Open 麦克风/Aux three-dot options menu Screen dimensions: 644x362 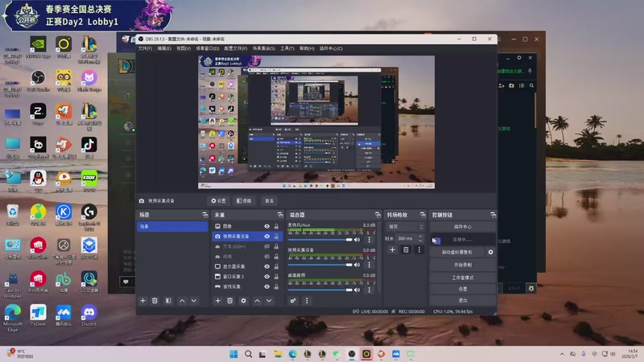coord(369,240)
